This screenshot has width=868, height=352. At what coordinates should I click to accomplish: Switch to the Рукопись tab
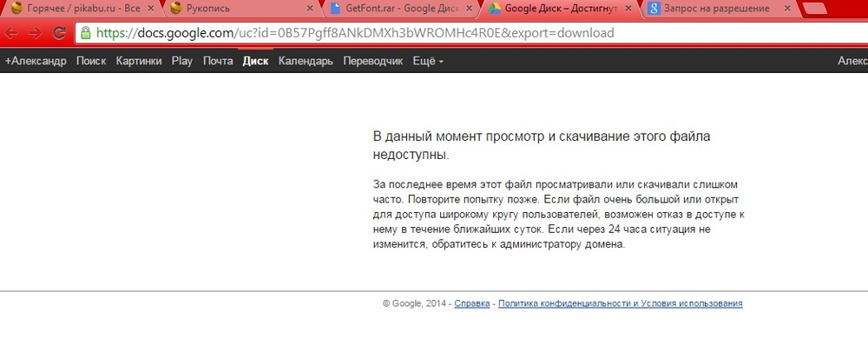pyautogui.click(x=234, y=9)
